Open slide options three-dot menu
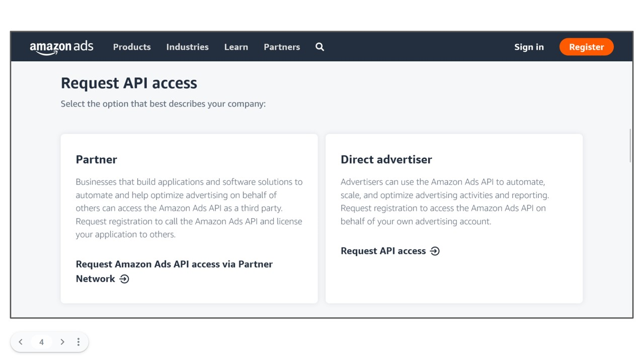The height and width of the screenshot is (362, 644). click(x=78, y=342)
